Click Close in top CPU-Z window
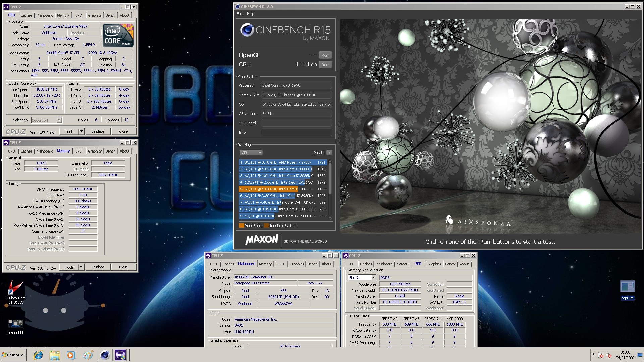 tap(123, 131)
